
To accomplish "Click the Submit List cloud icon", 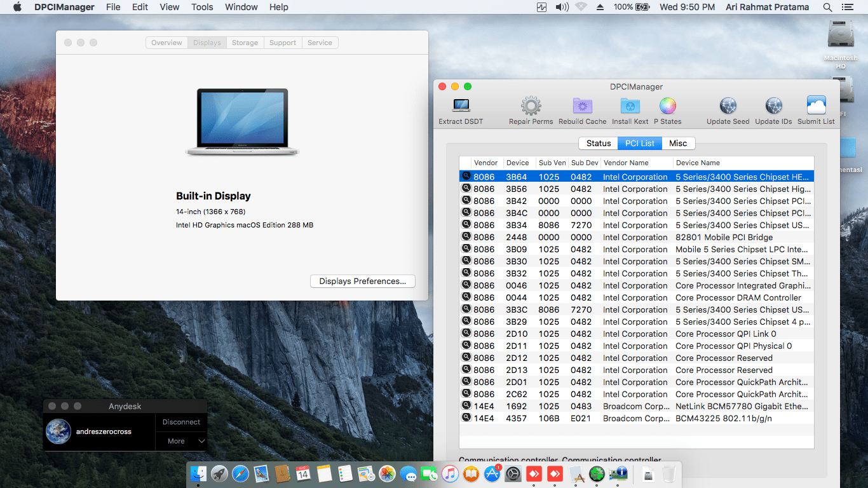I will [x=816, y=105].
